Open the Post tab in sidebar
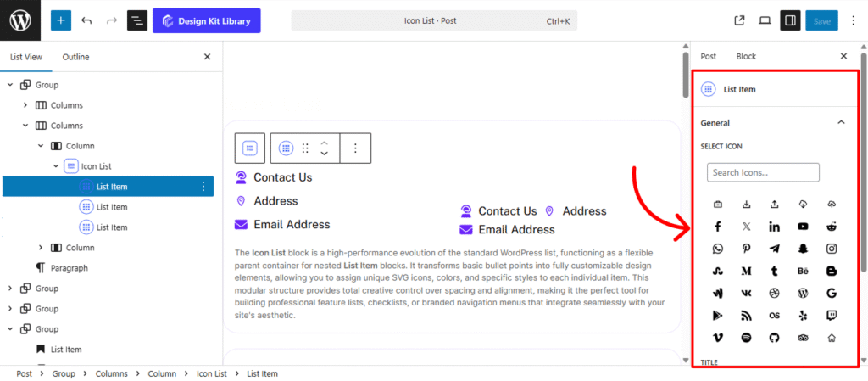Viewport: 868px width, 381px height. 708,56
